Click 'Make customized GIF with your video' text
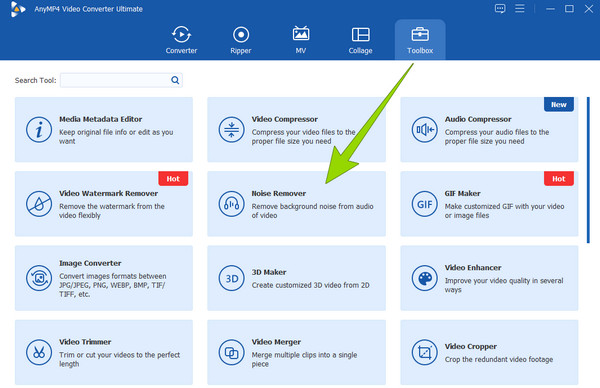This screenshot has height=388, width=600. coord(504,207)
